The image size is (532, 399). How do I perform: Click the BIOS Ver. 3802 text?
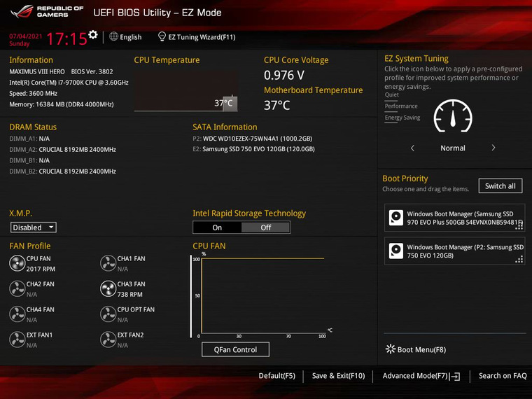coord(92,71)
